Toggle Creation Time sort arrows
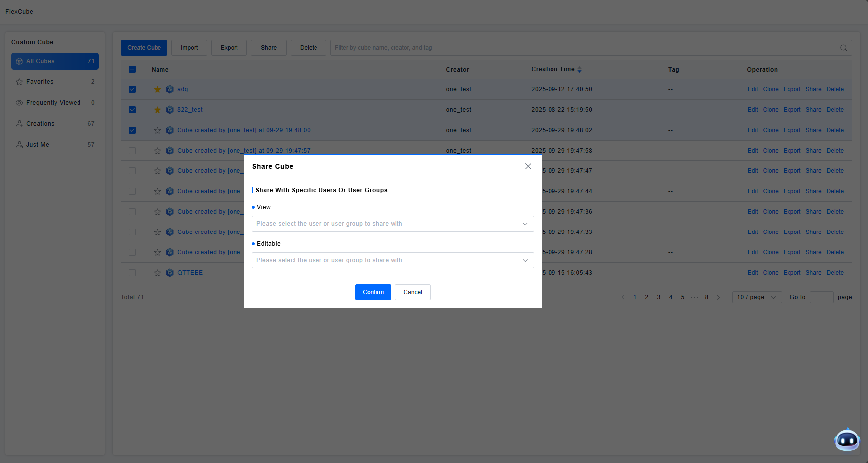Image resolution: width=868 pixels, height=463 pixels. [579, 70]
